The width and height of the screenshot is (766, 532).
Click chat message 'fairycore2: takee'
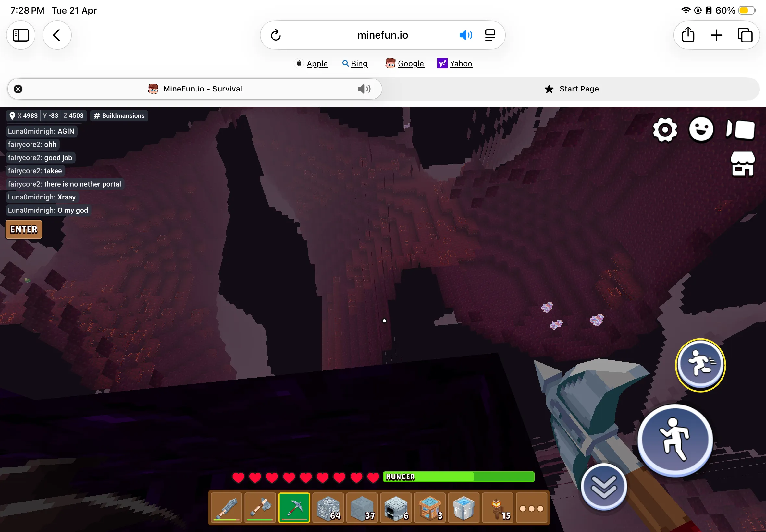coord(35,171)
